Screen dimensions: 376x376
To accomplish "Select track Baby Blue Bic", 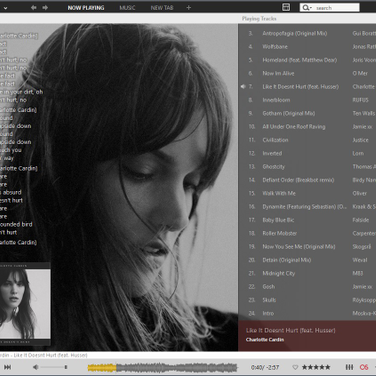I will coord(278,220).
